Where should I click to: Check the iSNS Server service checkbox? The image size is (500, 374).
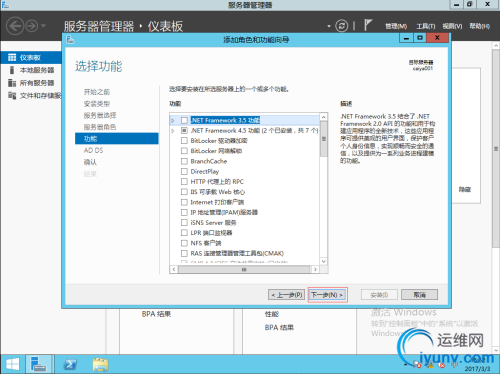point(184,223)
